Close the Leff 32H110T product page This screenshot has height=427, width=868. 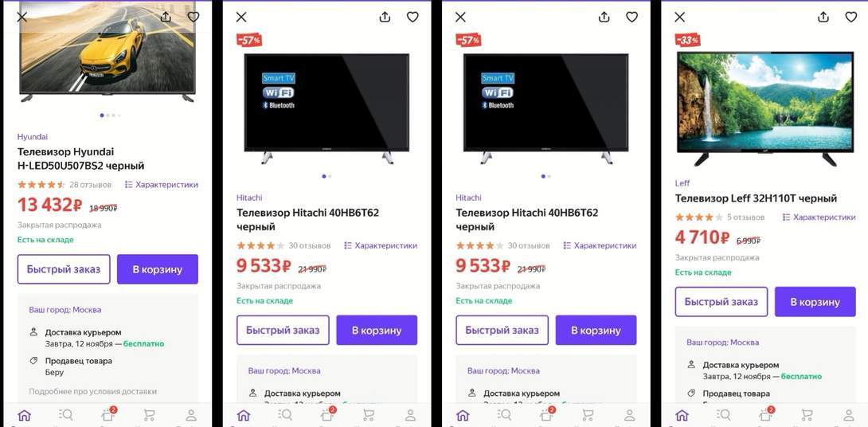tap(680, 18)
